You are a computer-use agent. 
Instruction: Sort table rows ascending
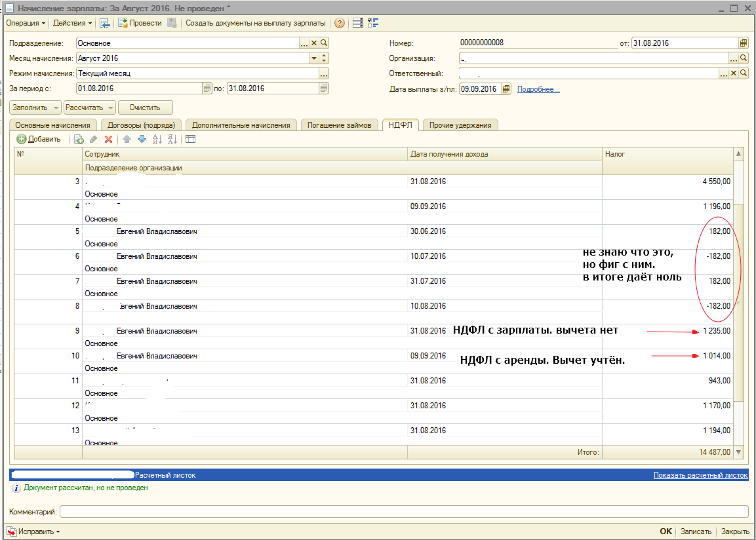pyautogui.click(x=157, y=139)
